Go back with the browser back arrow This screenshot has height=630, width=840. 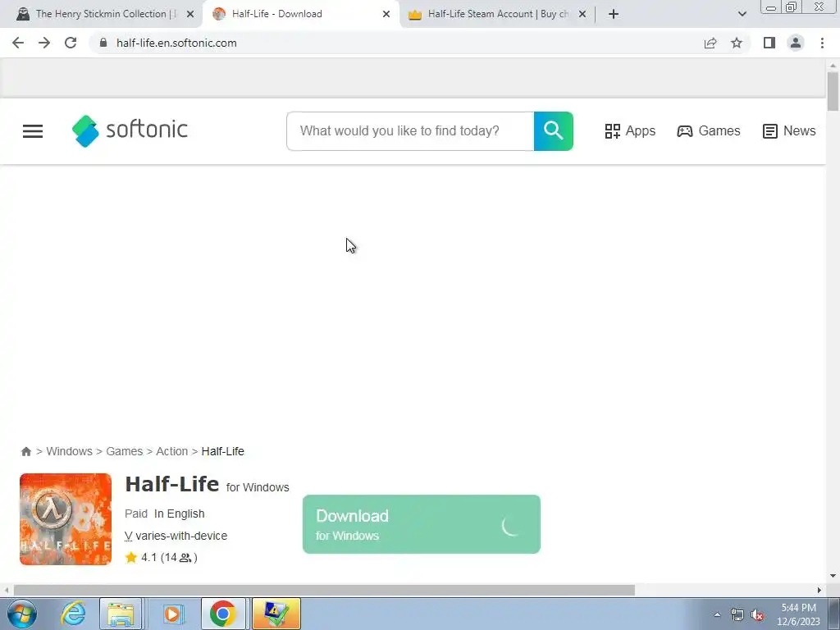(18, 43)
